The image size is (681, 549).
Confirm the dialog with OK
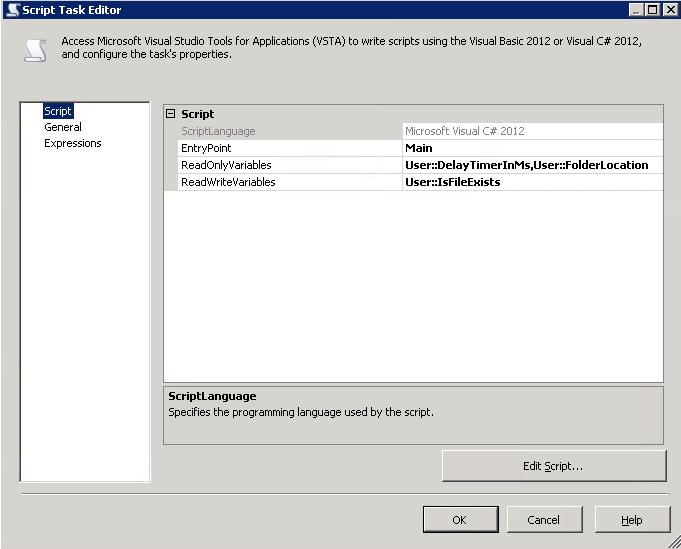(460, 520)
